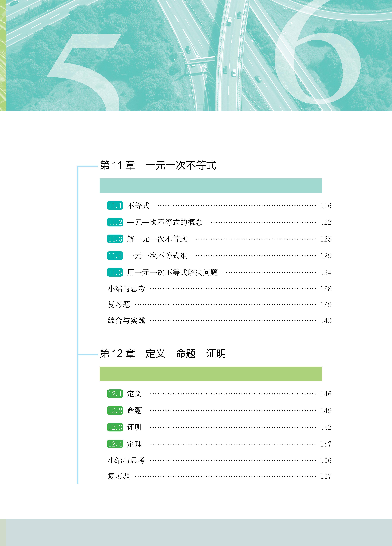Click the 11.2 section number badge
The image size is (392, 546).
(x=115, y=222)
